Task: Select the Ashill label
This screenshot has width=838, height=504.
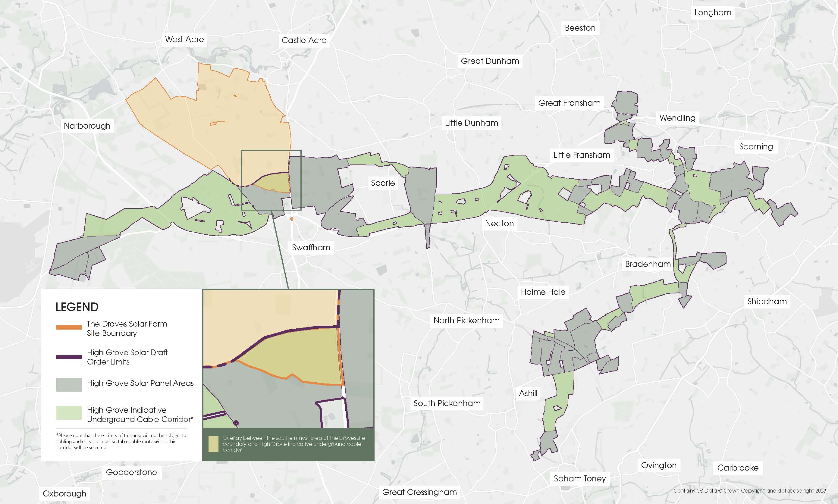Action: pos(528,394)
